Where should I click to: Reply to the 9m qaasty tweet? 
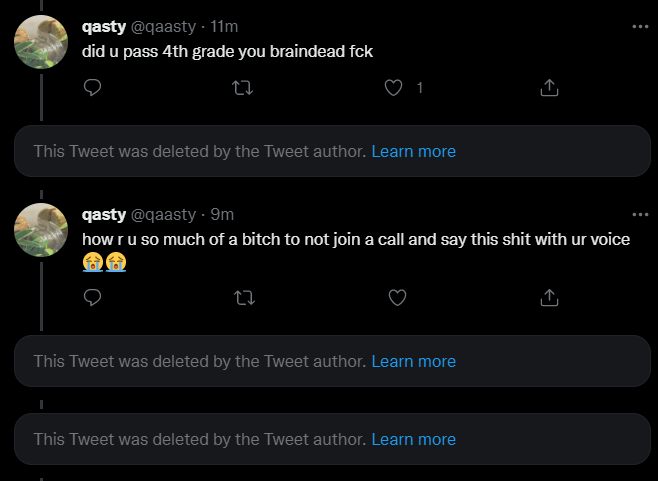coord(92,297)
